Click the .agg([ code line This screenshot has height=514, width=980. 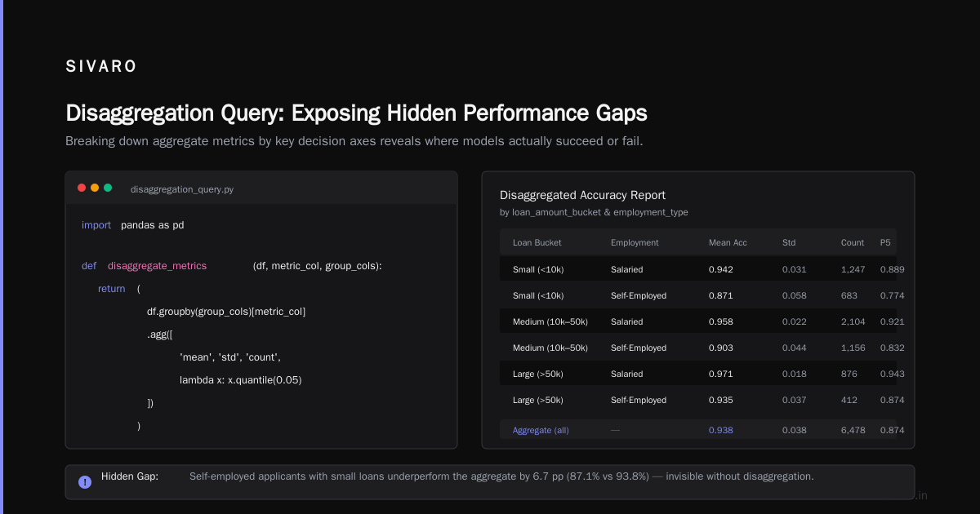point(160,335)
